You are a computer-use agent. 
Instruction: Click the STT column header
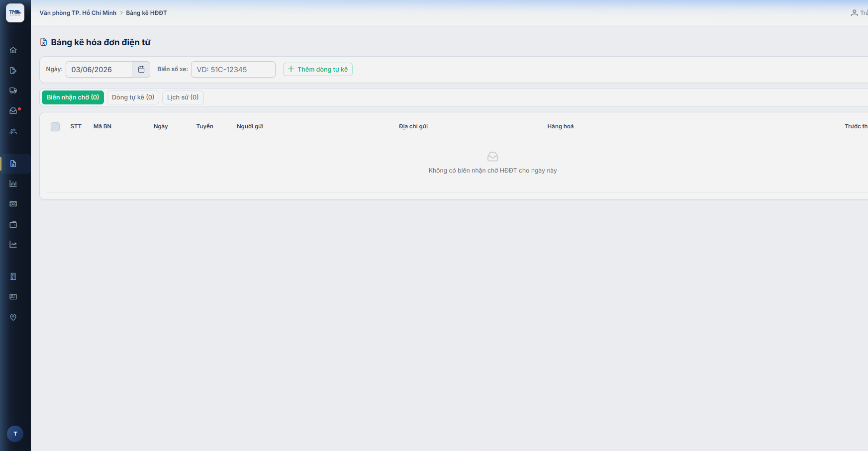click(76, 126)
